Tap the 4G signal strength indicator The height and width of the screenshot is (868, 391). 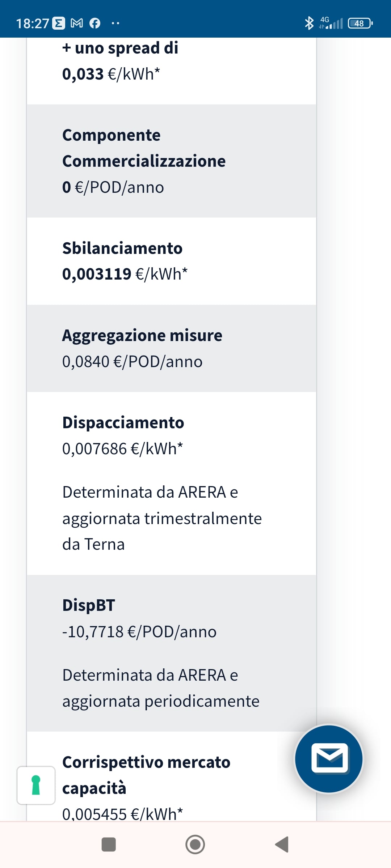click(x=331, y=24)
